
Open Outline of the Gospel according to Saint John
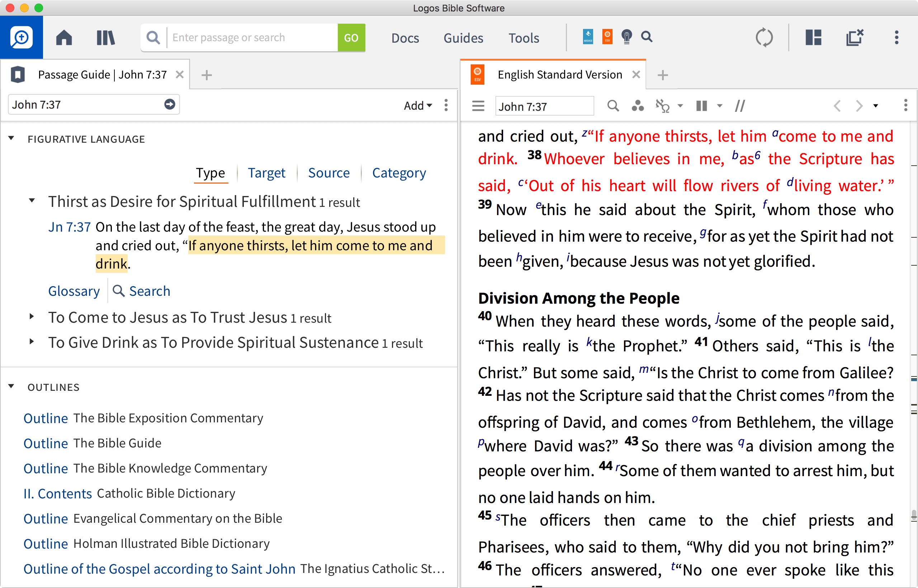pos(159,569)
